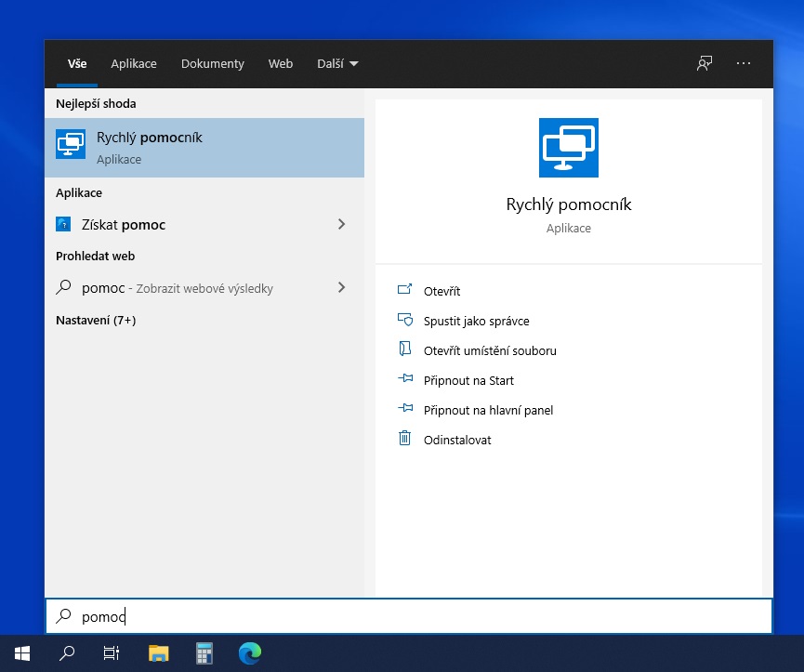Screen dimensions: 804x672
Task: Launch Calculator from the taskbar
Action: pyautogui.click(x=204, y=653)
